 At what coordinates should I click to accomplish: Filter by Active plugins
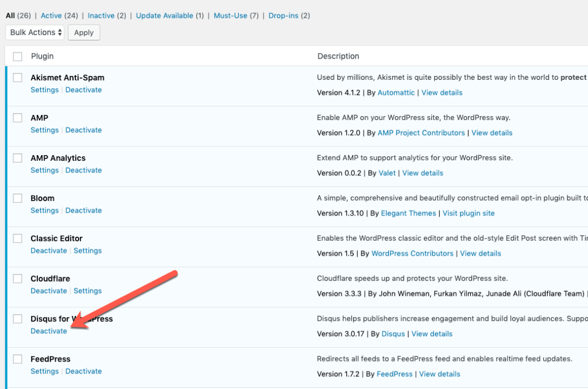[51, 16]
